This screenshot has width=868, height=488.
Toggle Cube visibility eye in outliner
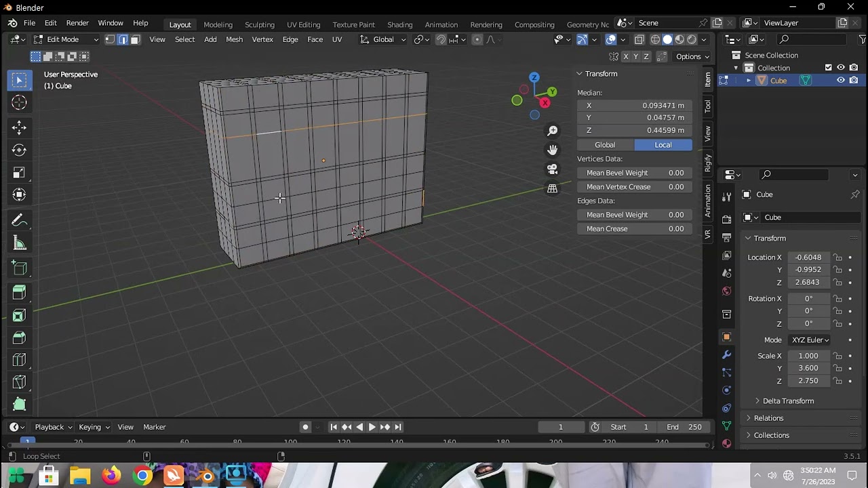(x=841, y=80)
